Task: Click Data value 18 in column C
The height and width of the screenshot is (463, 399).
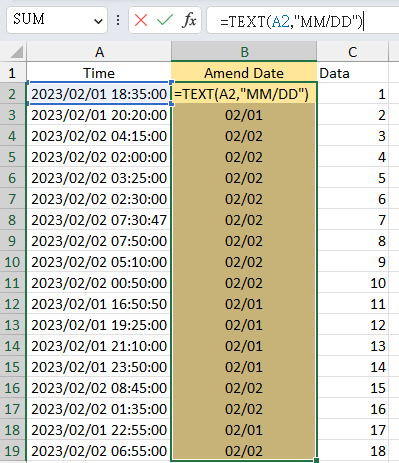Action: [353, 451]
